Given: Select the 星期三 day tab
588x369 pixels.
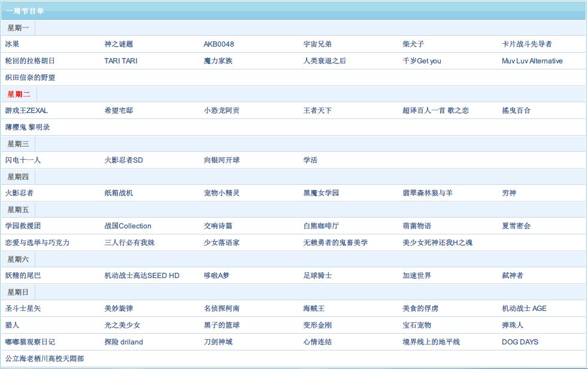Looking at the screenshot, I should 18,144.
